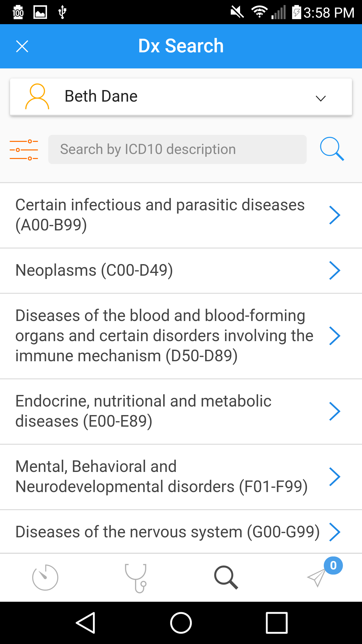Open the timer tab in bottom bar
362x644 pixels.
[45, 577]
